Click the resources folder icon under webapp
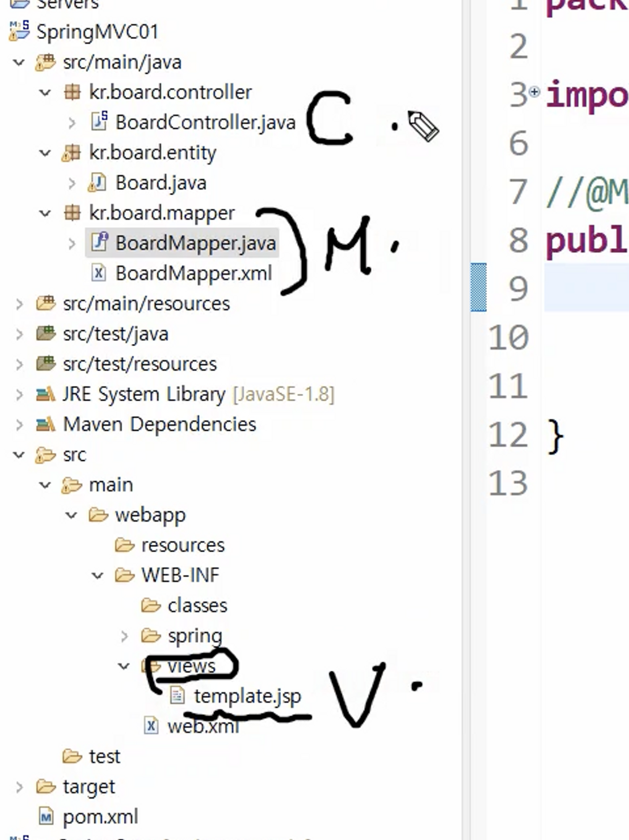The height and width of the screenshot is (840, 629). 124,545
